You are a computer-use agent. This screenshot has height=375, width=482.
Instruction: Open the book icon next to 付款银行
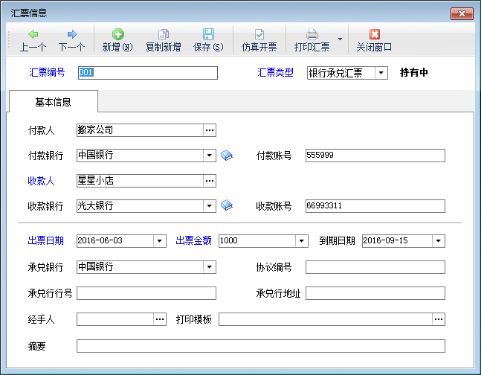pos(227,155)
